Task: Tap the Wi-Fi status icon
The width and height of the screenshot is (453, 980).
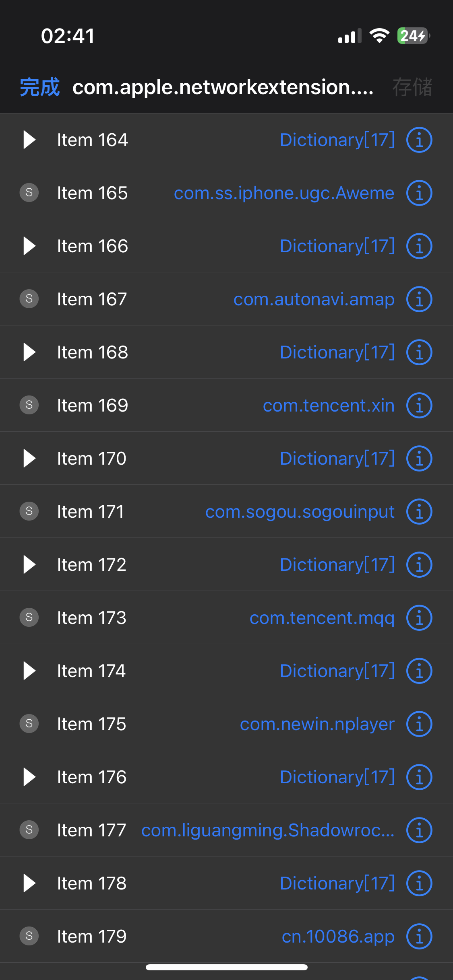Action: coord(379,36)
